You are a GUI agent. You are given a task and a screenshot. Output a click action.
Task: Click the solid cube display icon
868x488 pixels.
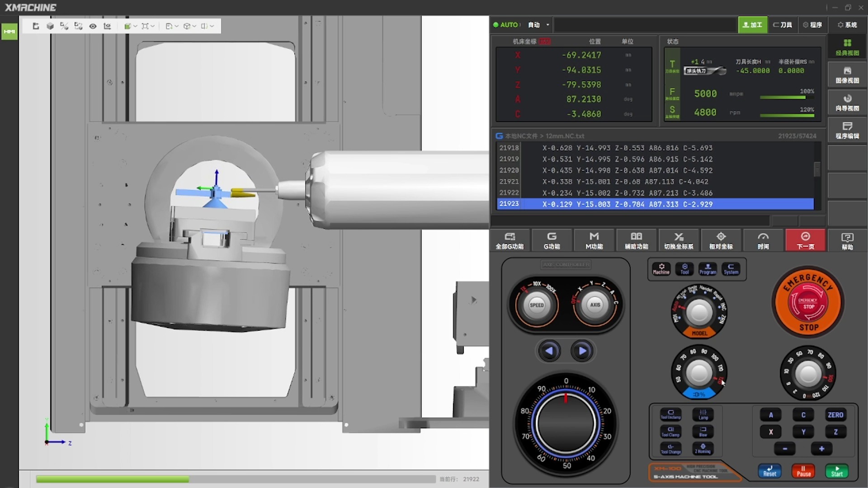point(50,26)
